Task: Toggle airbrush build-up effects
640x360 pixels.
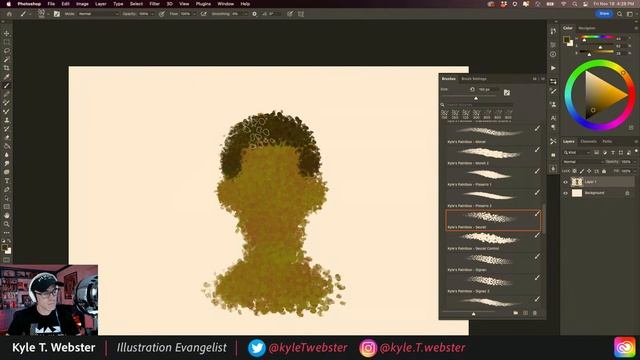Action: [x=204, y=14]
